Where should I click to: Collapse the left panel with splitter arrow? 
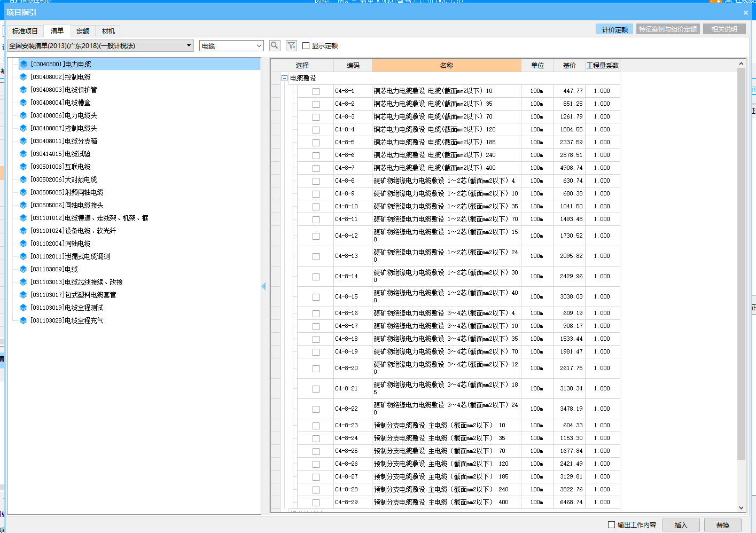coord(264,286)
